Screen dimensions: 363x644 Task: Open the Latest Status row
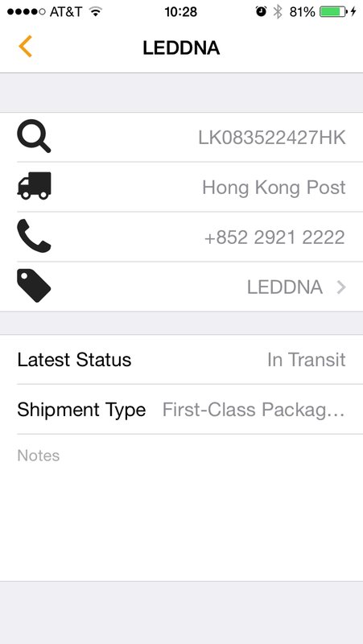[182, 360]
